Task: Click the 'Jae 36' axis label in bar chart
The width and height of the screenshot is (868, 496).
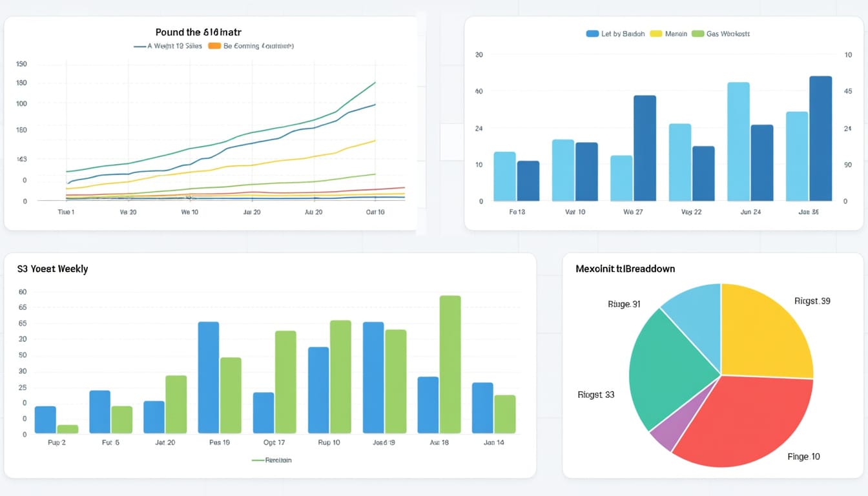Action: (x=808, y=212)
